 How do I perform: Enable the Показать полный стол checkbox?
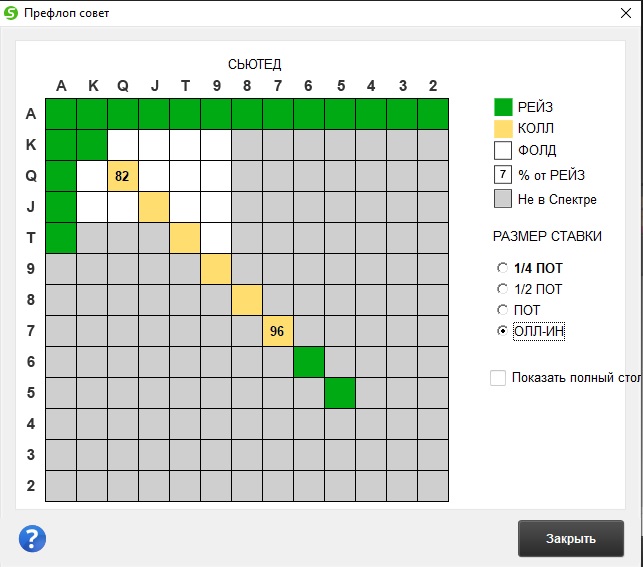coord(498,378)
